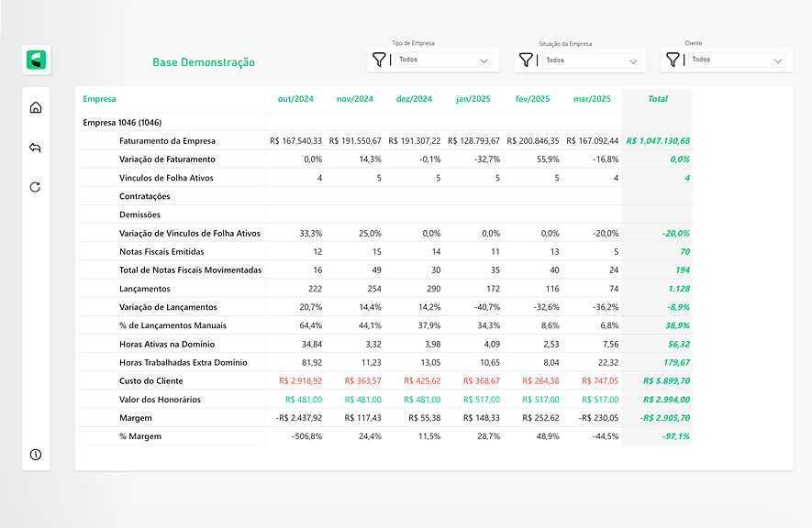Click the Cliente filter funnel icon
Screen dimensions: 812x528
[673, 60]
